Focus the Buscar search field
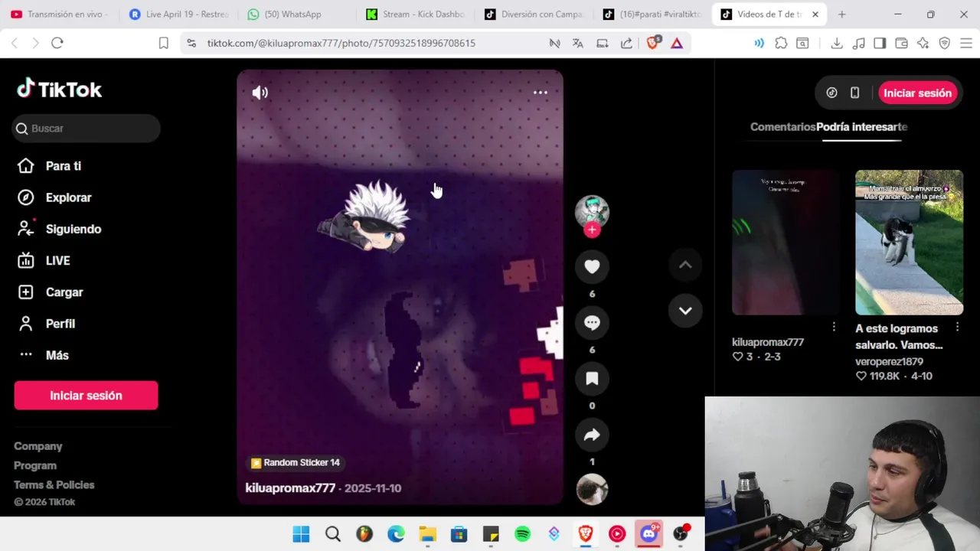The width and height of the screenshot is (980, 551). pyautogui.click(x=87, y=129)
